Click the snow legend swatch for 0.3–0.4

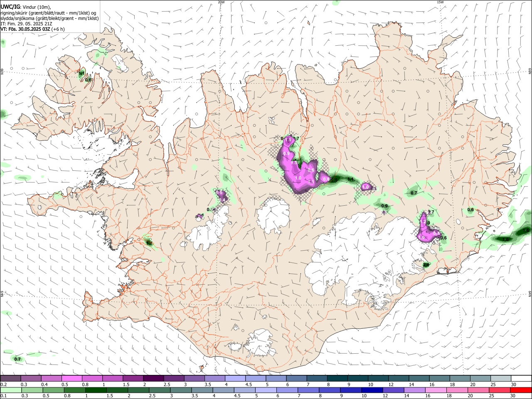point(31,379)
